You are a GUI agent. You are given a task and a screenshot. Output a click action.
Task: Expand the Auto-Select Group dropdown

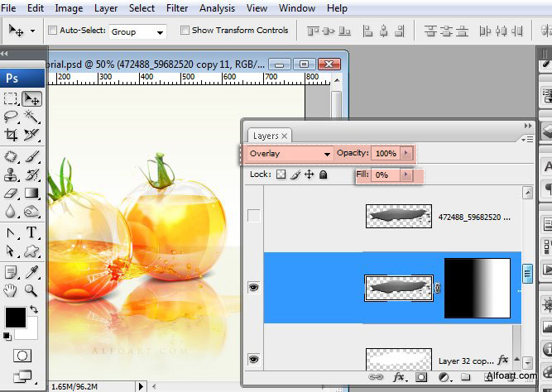pos(137,31)
